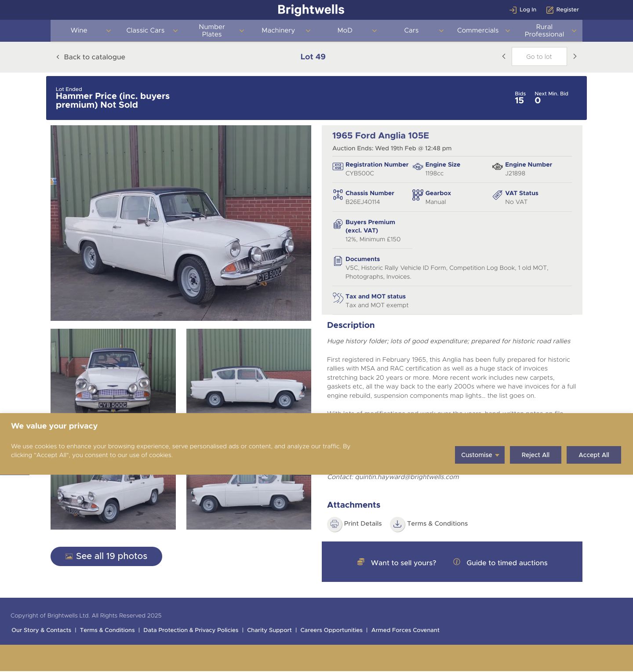The width and height of the screenshot is (633, 672).
Task: Click the Documents page icon
Action: tap(338, 261)
